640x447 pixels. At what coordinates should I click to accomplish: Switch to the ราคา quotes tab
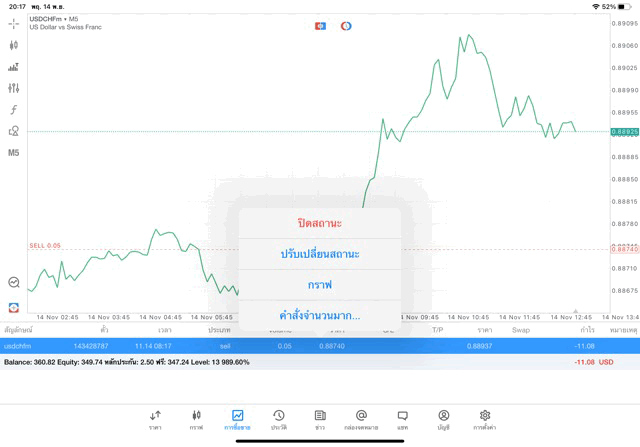pos(155,416)
